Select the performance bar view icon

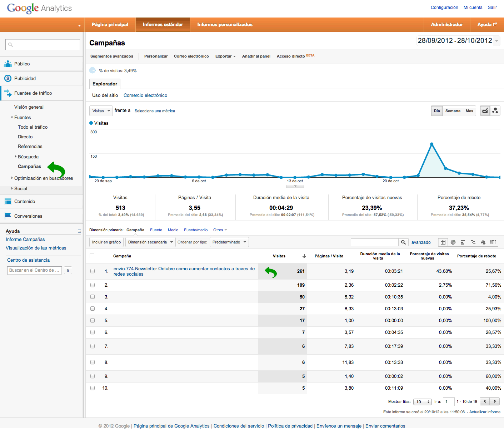463,242
